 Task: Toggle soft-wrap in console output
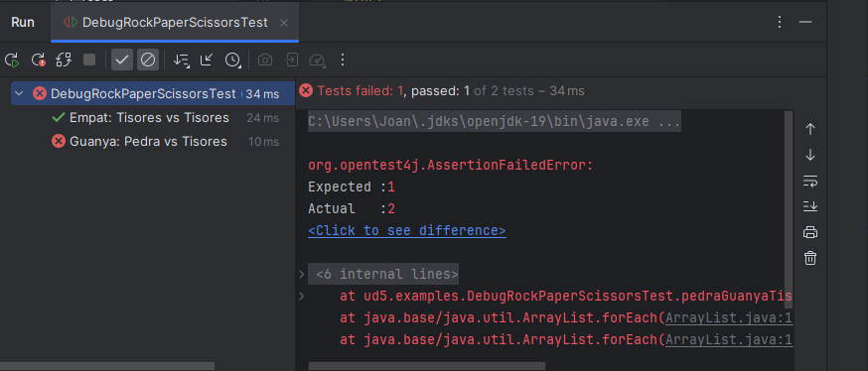tap(809, 181)
